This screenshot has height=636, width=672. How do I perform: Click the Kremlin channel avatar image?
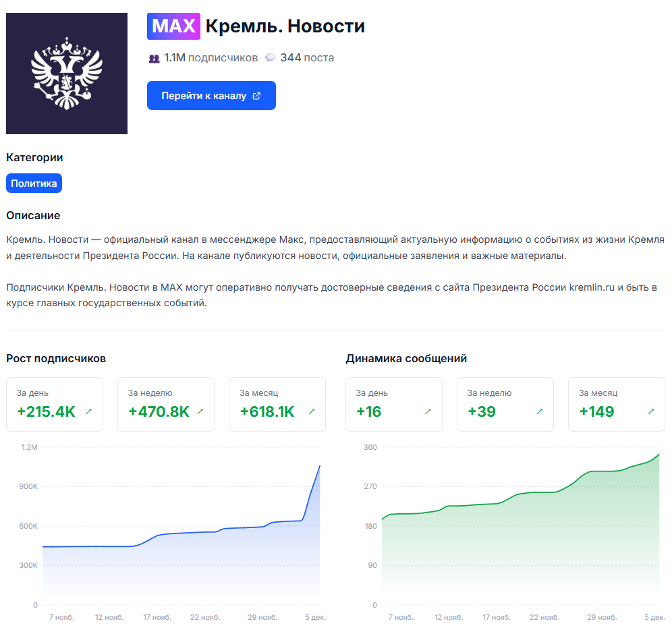(67, 74)
